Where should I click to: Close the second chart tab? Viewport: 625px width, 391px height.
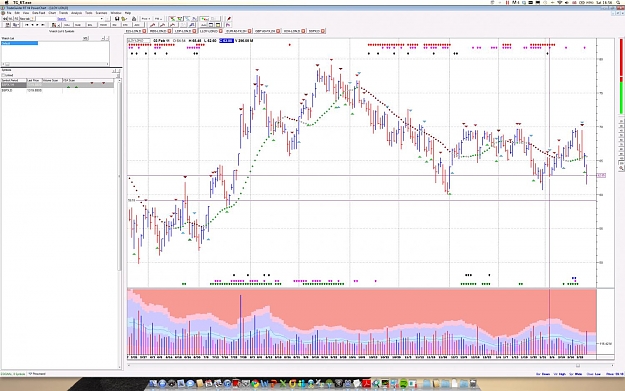pos(169,31)
